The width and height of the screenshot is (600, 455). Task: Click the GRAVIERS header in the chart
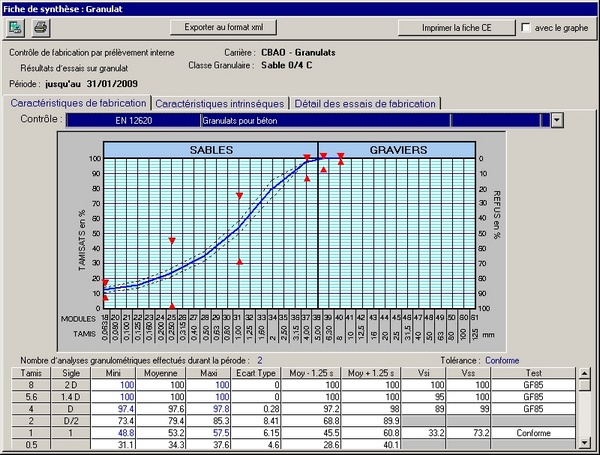(398, 149)
